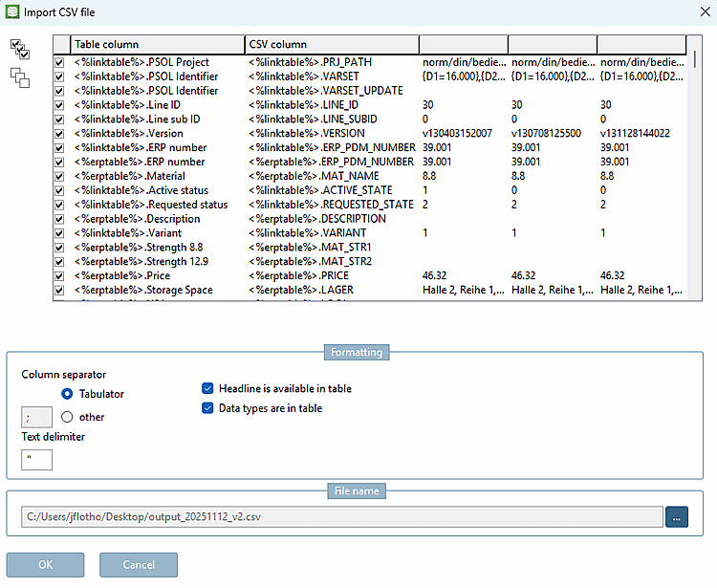
Task: Toggle checkbox for the Line ID row
Action: click(59, 105)
